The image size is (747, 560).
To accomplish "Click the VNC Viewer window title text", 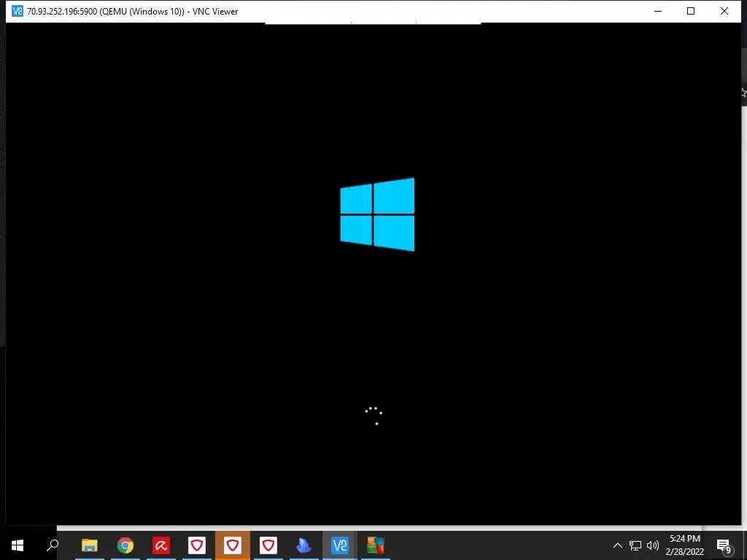I will click(133, 12).
